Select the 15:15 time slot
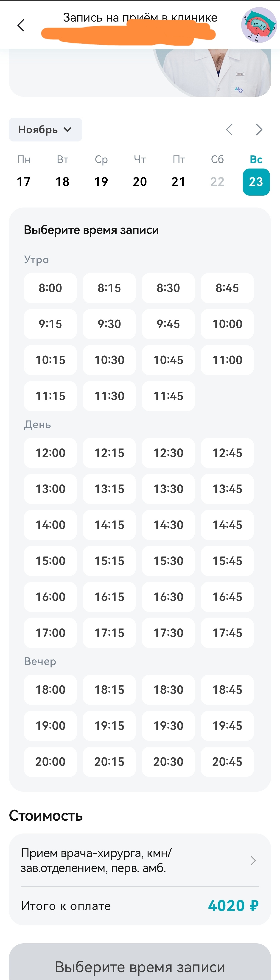Screen dimensions: 280x980 point(109,561)
